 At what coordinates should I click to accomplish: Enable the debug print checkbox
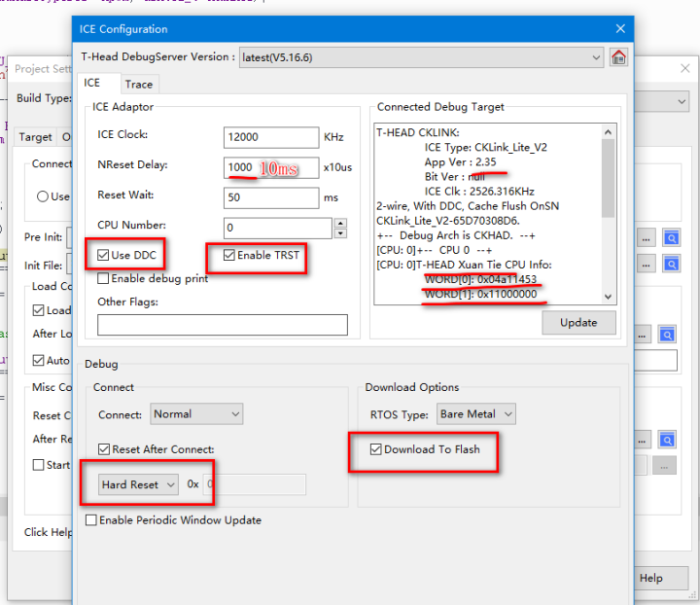(x=104, y=278)
